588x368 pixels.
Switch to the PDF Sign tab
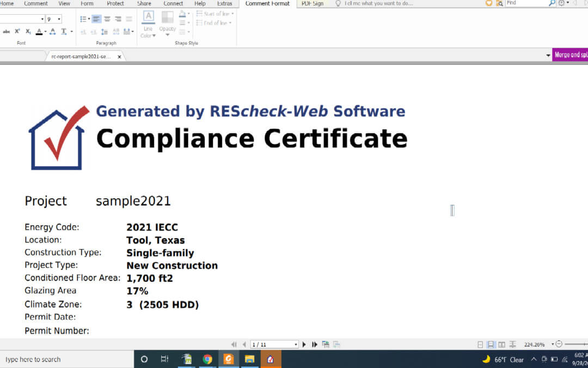(x=312, y=3)
